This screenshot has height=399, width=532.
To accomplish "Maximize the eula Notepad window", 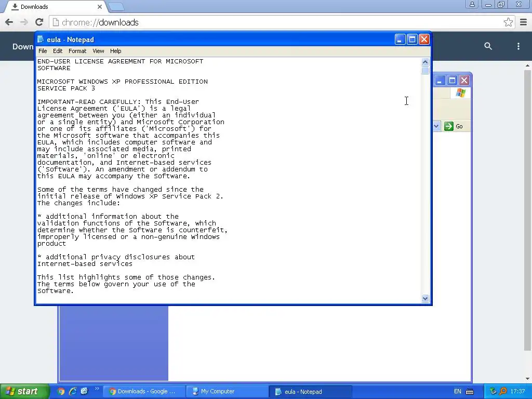I will [x=412, y=39].
